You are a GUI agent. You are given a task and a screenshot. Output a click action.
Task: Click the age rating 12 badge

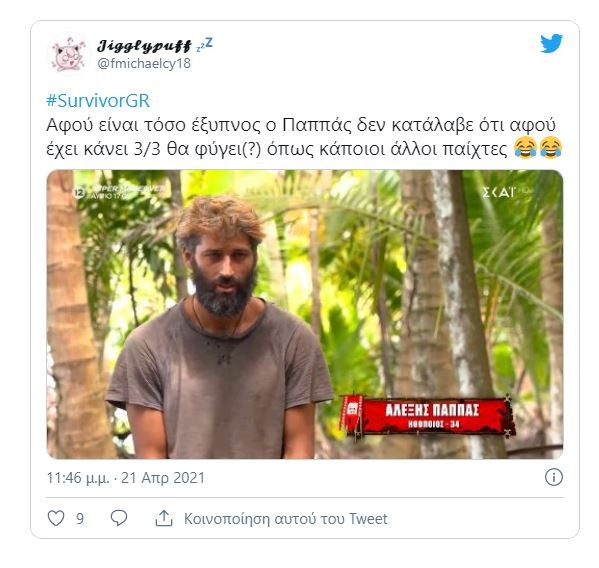pos(79,193)
